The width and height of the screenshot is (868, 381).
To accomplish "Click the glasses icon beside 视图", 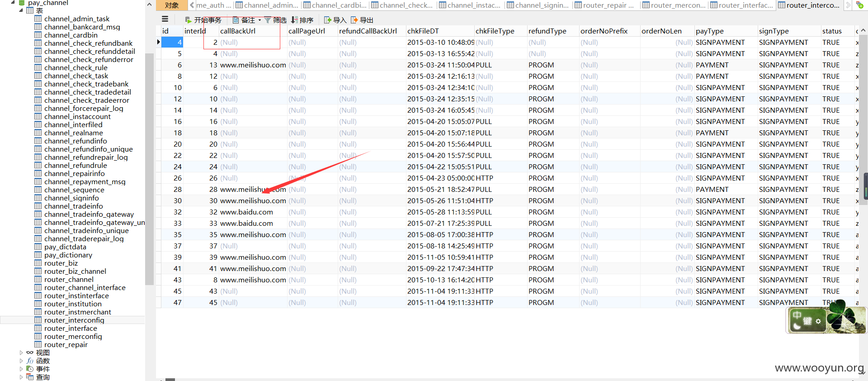I will coord(30,352).
